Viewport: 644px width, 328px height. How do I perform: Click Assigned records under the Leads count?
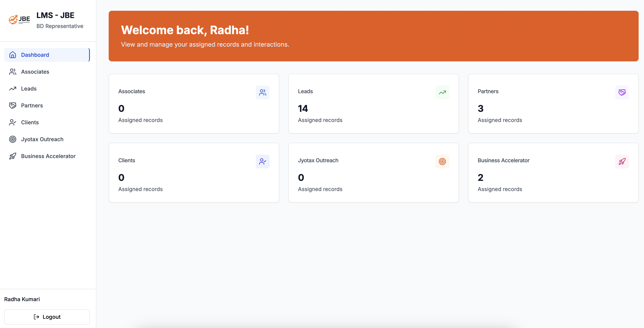[x=320, y=120]
